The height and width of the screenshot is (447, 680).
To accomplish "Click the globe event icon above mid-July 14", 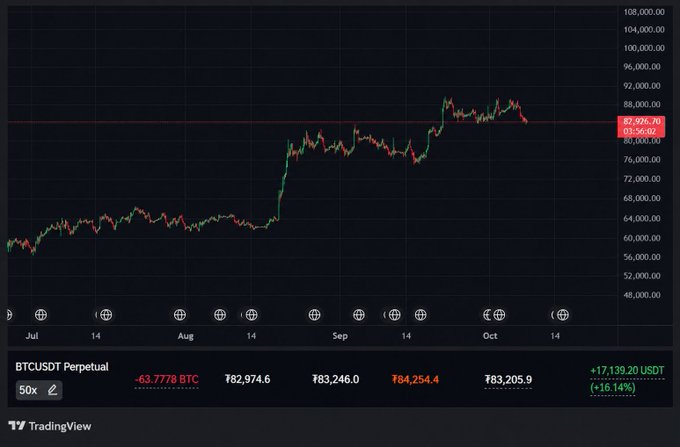I will [106, 315].
